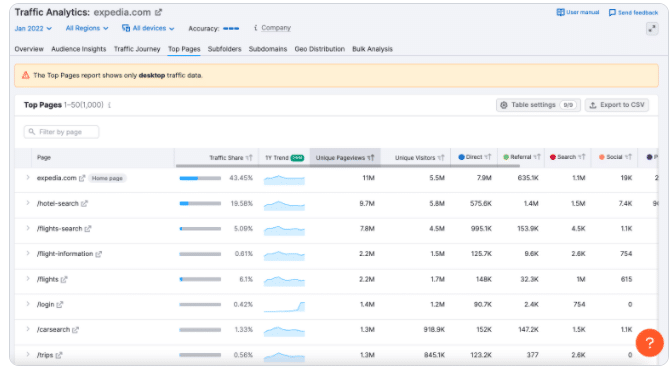The width and height of the screenshot is (672, 385).
Task: Open expedia.com external link icon in title
Action: pos(159,12)
